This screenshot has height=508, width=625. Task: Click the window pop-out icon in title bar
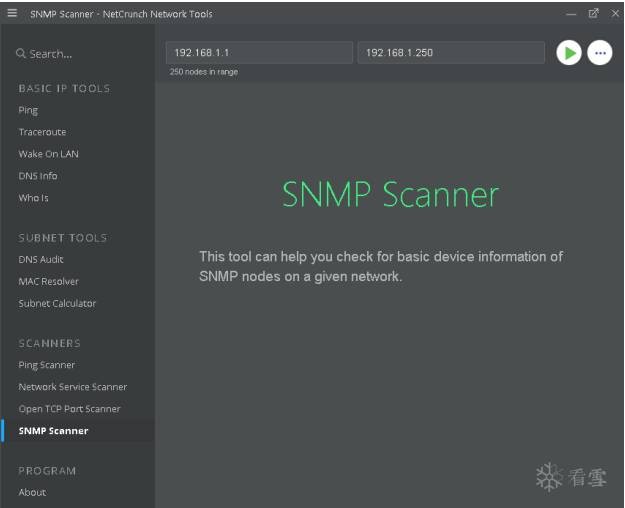pyautogui.click(x=593, y=14)
